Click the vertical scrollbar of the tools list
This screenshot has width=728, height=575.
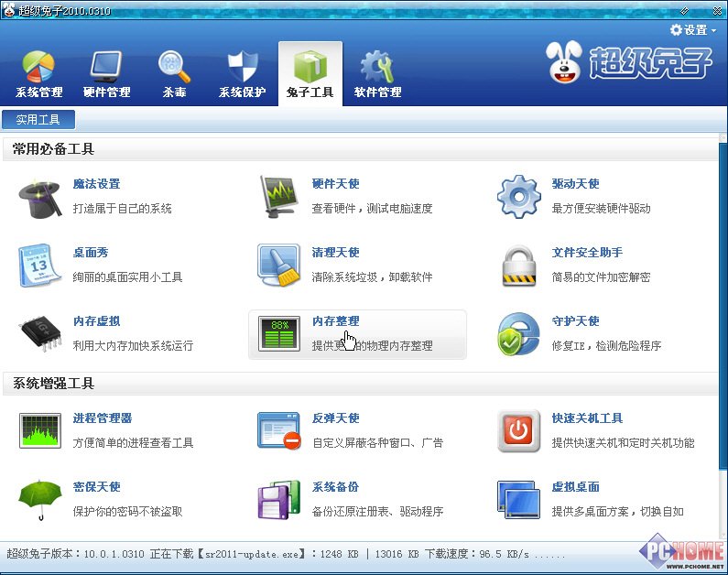tap(723, 307)
